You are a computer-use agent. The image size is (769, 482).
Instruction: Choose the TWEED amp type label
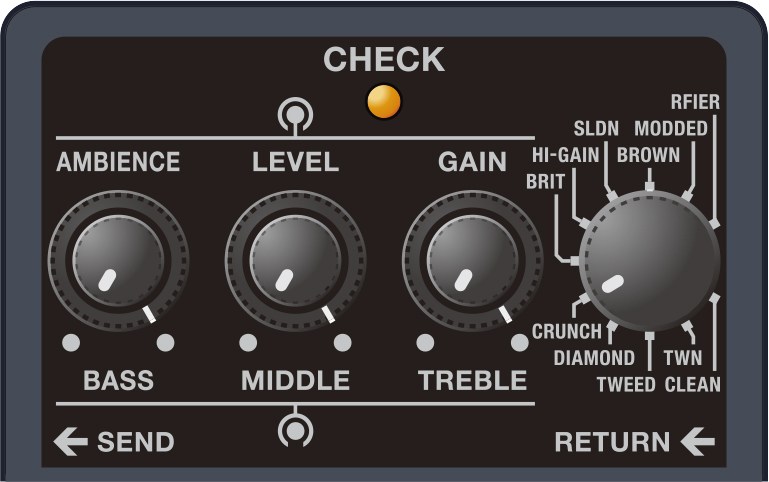click(626, 384)
